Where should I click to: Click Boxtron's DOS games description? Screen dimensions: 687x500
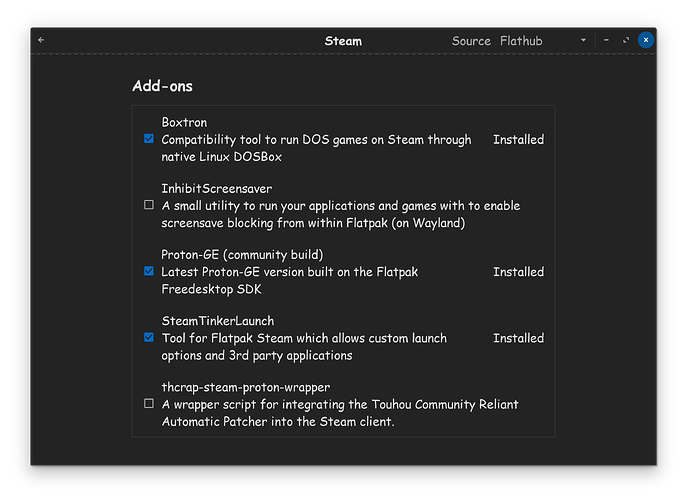pos(316,148)
